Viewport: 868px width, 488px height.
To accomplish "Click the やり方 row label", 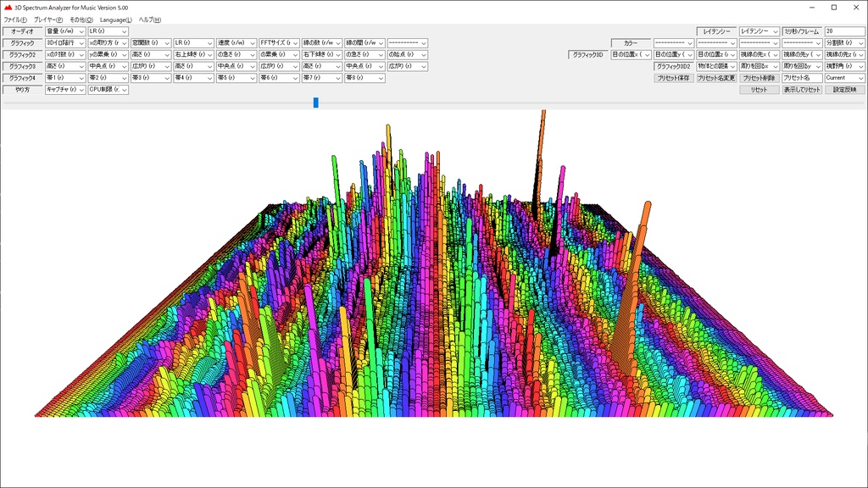I will [23, 90].
